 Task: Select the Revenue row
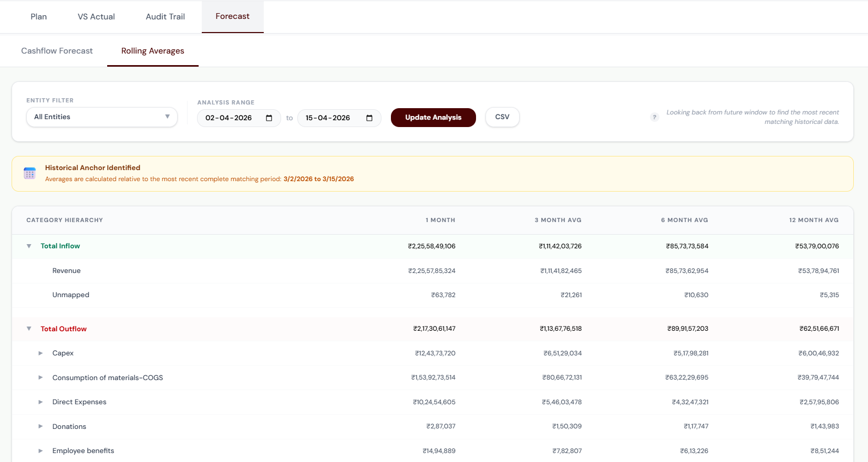point(67,271)
